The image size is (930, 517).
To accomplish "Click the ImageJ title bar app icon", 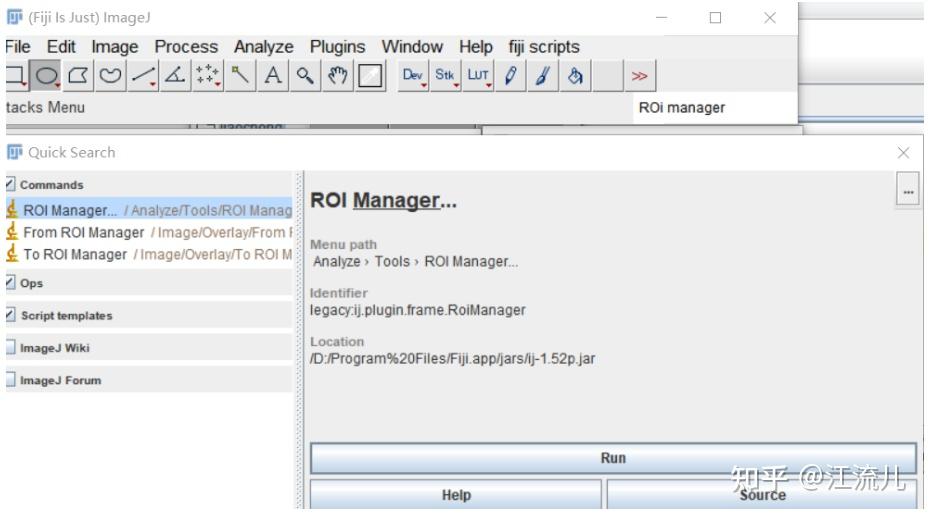I will [x=14, y=17].
